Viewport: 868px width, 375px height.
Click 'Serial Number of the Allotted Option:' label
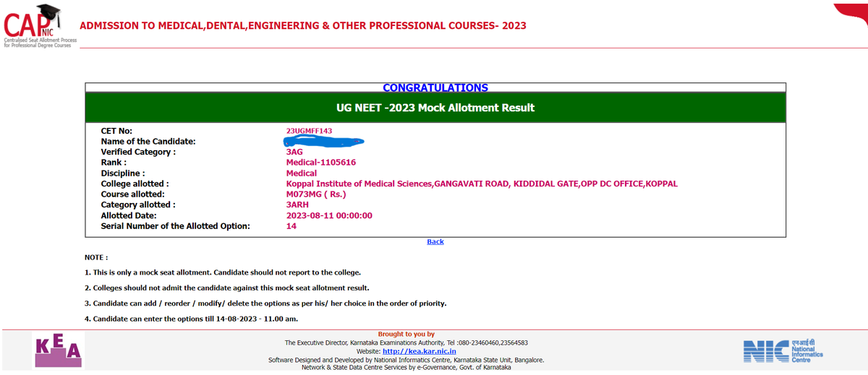click(175, 226)
